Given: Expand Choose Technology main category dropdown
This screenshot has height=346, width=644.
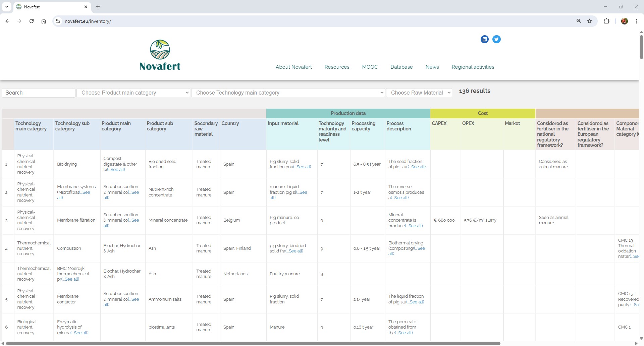Looking at the screenshot, I should pyautogui.click(x=287, y=93).
